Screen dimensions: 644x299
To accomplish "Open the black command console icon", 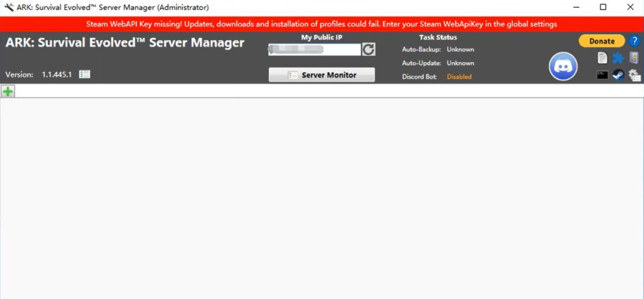I will tap(602, 75).
